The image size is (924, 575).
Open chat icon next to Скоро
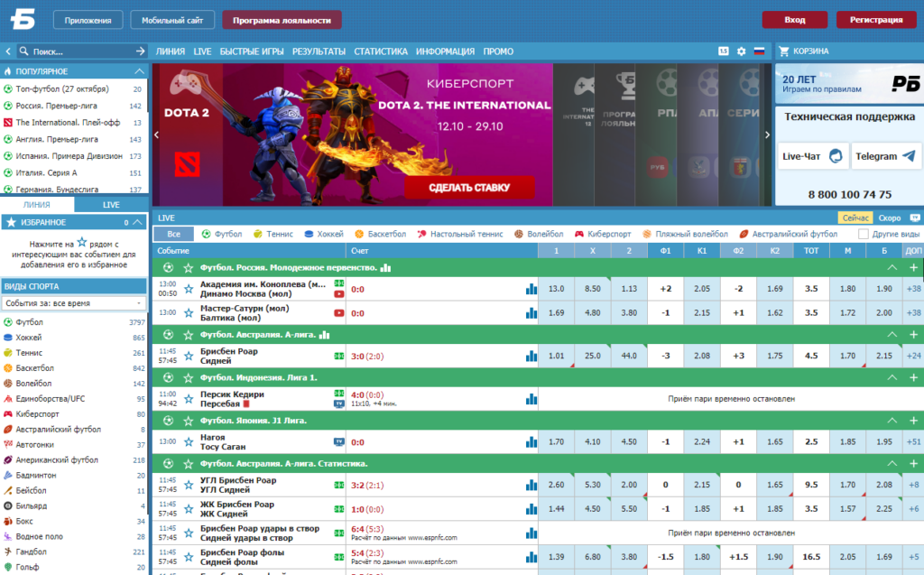point(915,218)
